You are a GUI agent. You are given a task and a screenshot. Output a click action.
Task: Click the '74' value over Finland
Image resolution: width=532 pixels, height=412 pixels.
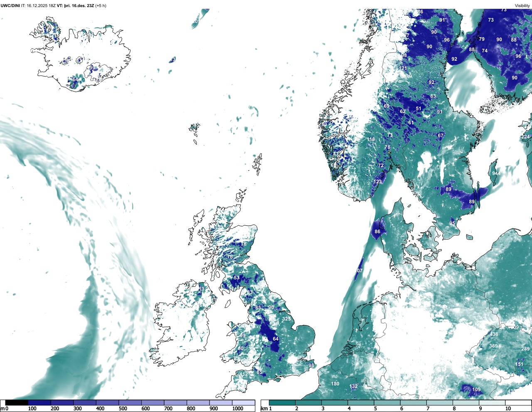[485, 51]
